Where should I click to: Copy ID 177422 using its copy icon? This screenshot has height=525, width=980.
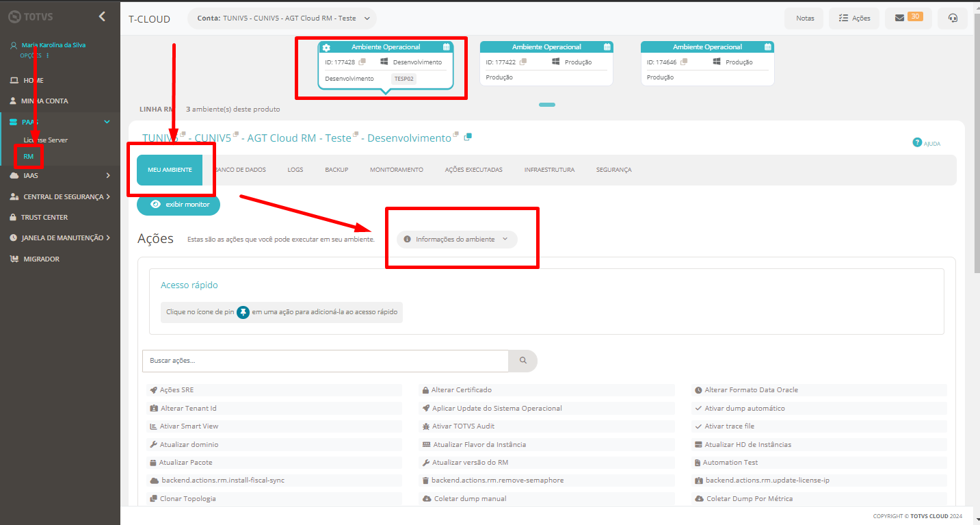tap(523, 62)
